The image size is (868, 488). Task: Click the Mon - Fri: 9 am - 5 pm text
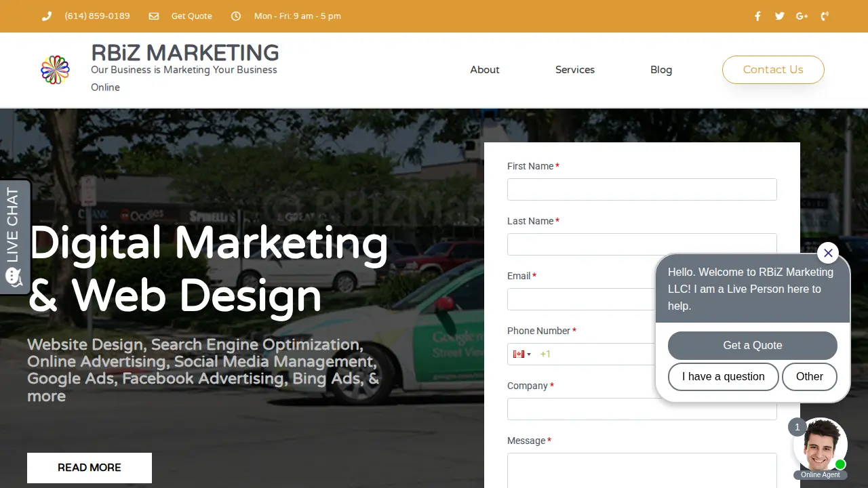pos(298,16)
